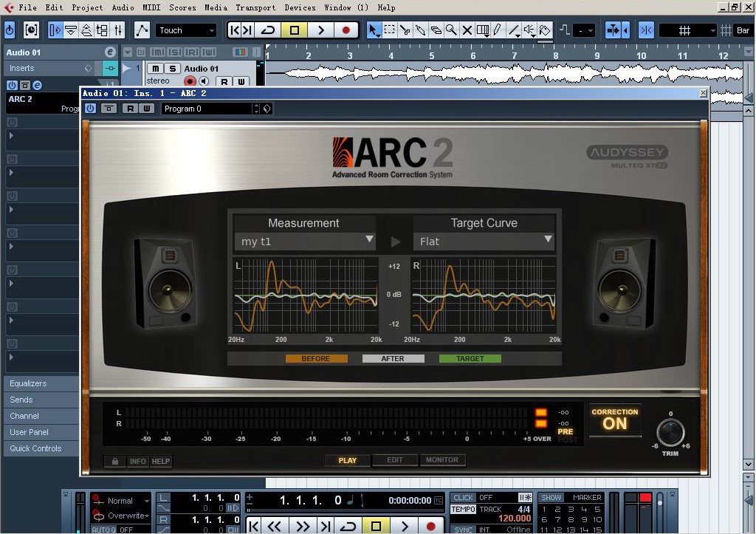This screenshot has width=756, height=534.
Task: Open the Transport menu
Action: point(255,7)
